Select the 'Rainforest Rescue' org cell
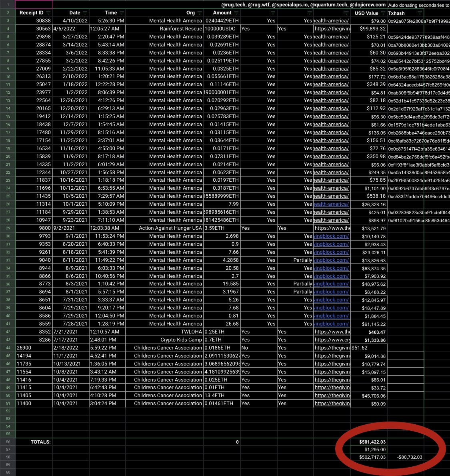450x476 pixels. point(164,28)
